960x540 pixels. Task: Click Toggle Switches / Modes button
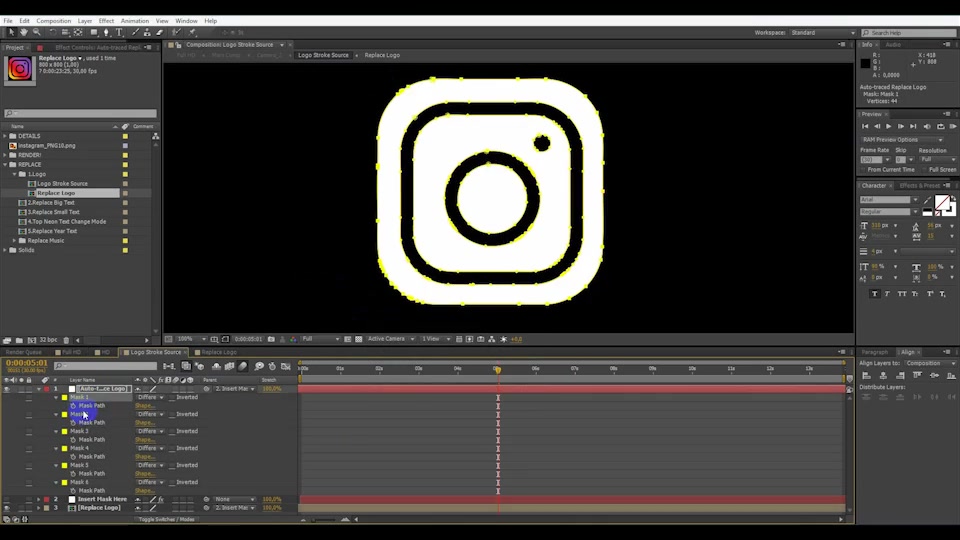[167, 519]
